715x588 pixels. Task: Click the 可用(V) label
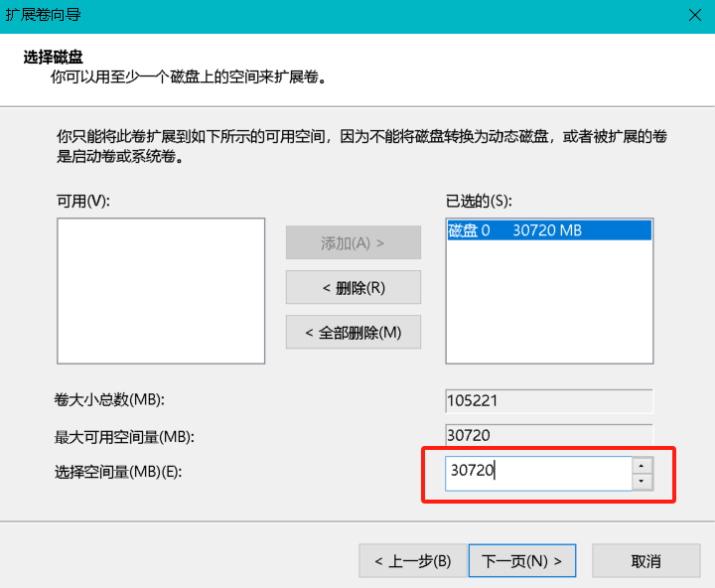(83, 201)
